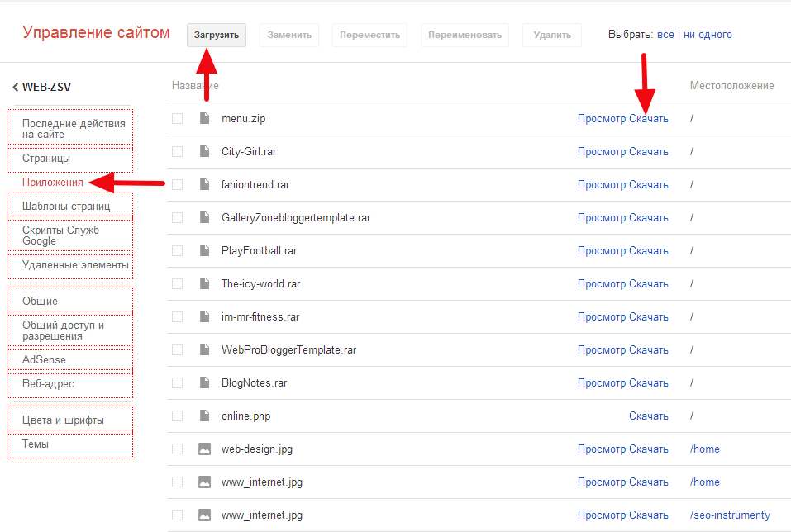The image size is (791, 532).
Task: Check the box for WebProBloggerTemplate.rar
Action: [x=177, y=350]
